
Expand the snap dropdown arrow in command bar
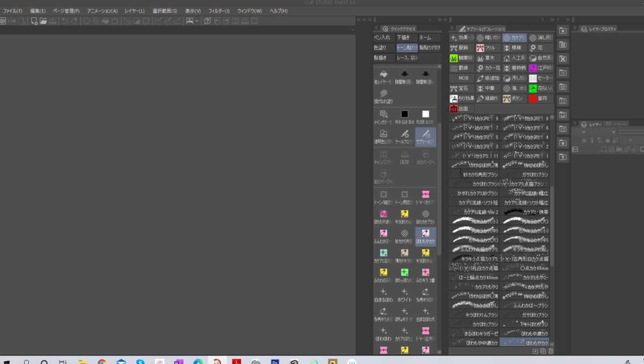(x=197, y=21)
